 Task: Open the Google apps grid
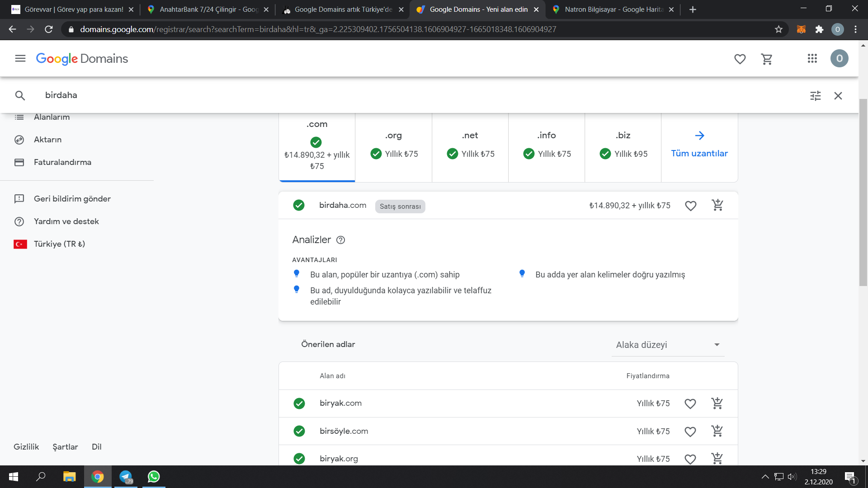coord(812,59)
